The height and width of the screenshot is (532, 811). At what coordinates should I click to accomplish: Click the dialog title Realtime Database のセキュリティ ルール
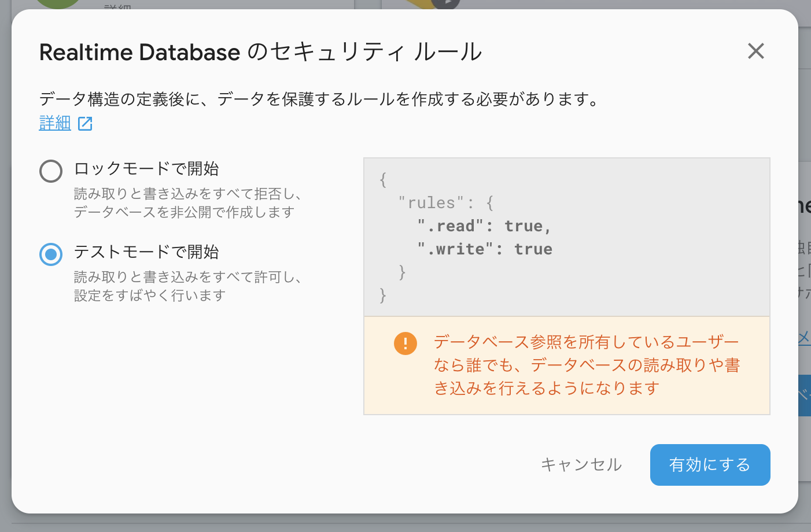pos(260,52)
